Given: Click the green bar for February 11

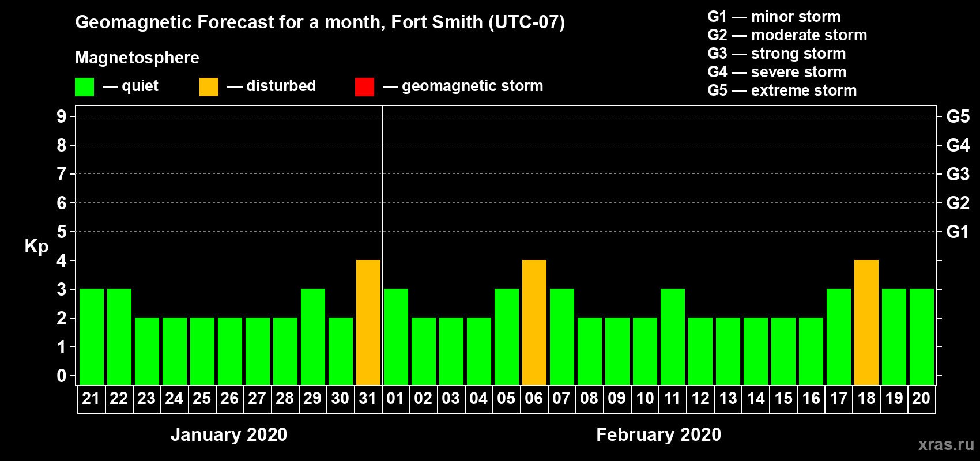Looking at the screenshot, I should (673, 337).
